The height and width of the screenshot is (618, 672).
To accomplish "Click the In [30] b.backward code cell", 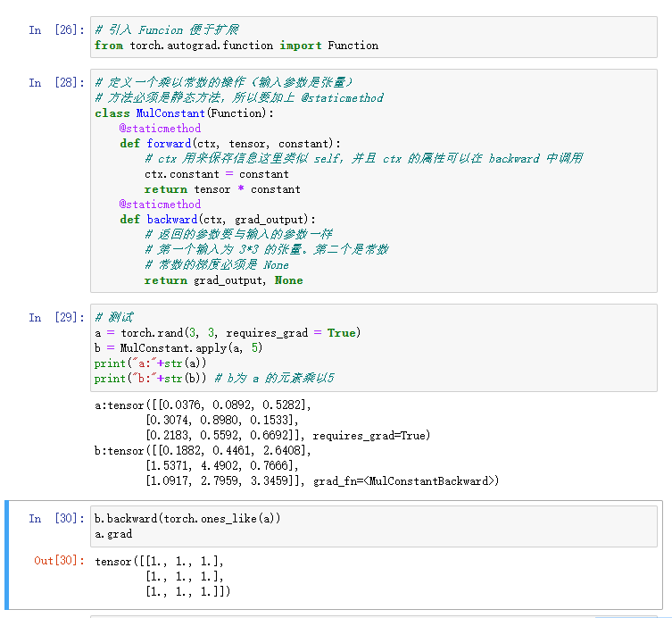I will pos(374,526).
